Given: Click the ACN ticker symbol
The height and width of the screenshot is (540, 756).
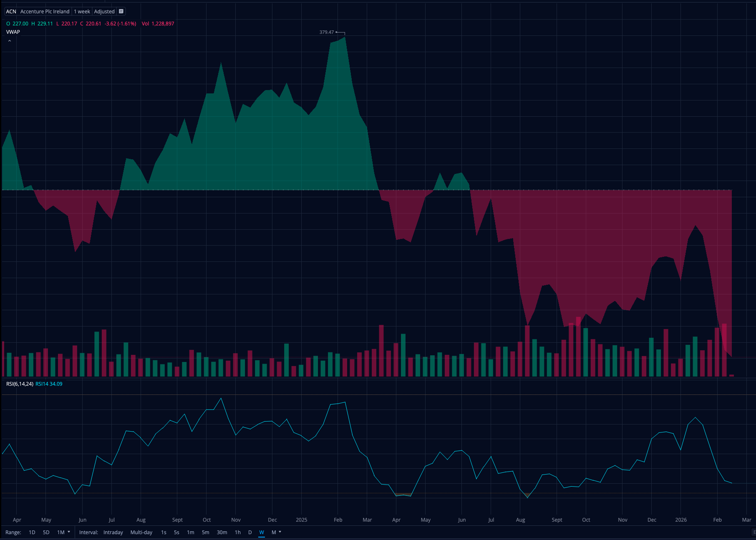Looking at the screenshot, I should click(x=11, y=11).
